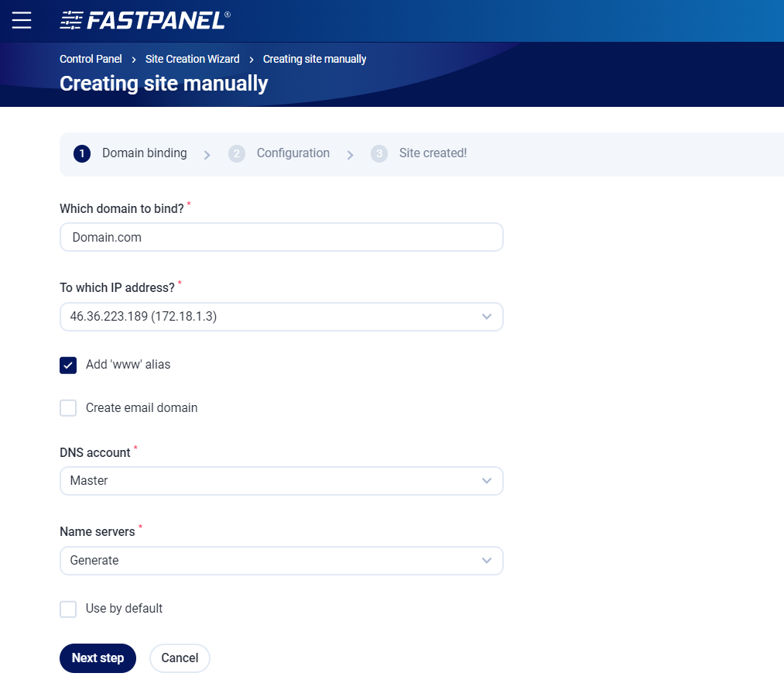The image size is (784, 680).
Task: Click step 2 circle icon
Action: 237,154
